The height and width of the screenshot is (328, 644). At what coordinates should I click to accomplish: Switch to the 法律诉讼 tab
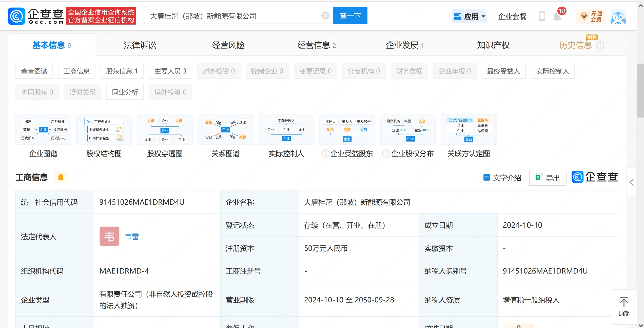(140, 45)
